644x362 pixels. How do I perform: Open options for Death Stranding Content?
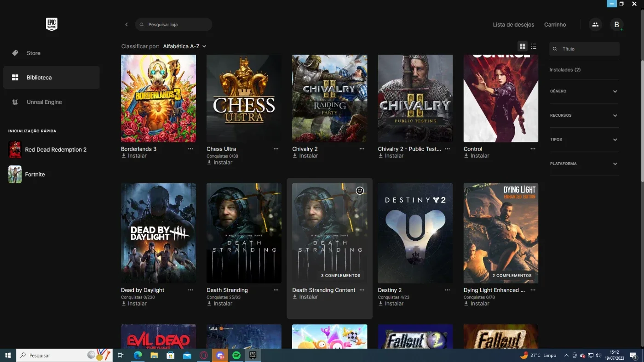pyautogui.click(x=362, y=290)
